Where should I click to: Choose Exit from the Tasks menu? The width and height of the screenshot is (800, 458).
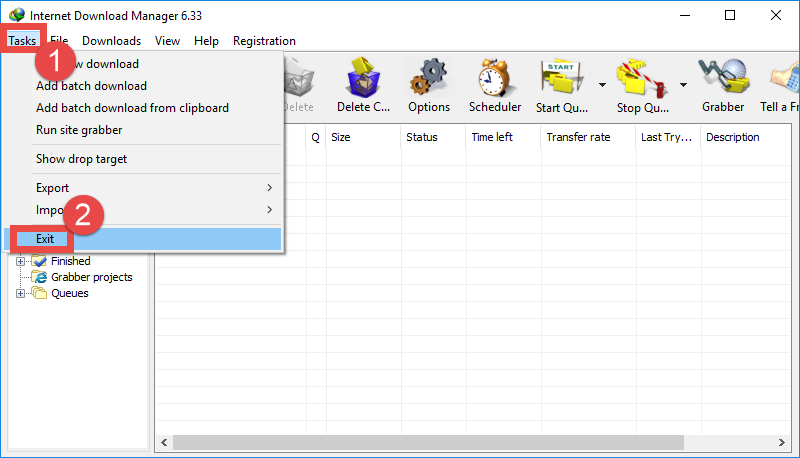[143, 239]
